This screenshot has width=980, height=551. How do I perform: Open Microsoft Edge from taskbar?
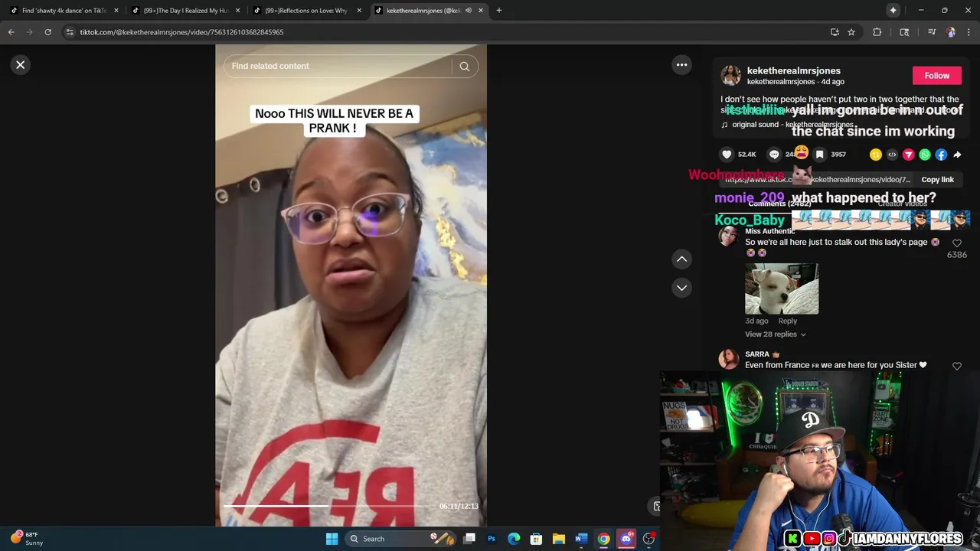tap(514, 539)
